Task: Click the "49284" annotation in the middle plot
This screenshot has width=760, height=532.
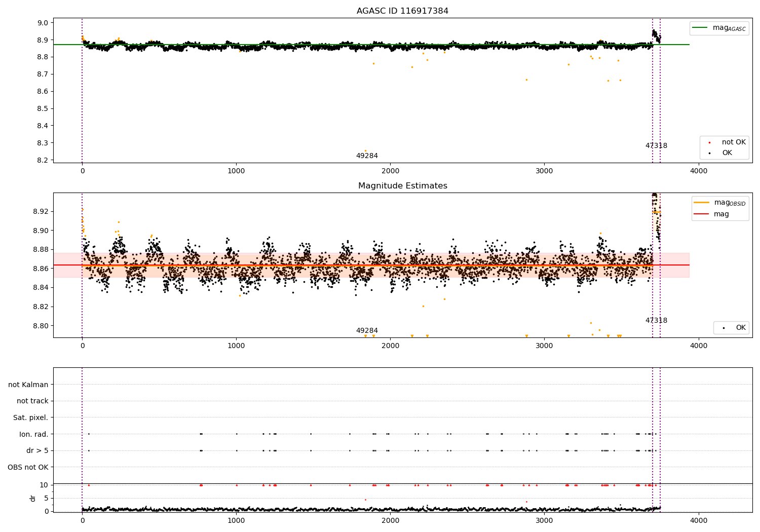Action: coord(367,330)
